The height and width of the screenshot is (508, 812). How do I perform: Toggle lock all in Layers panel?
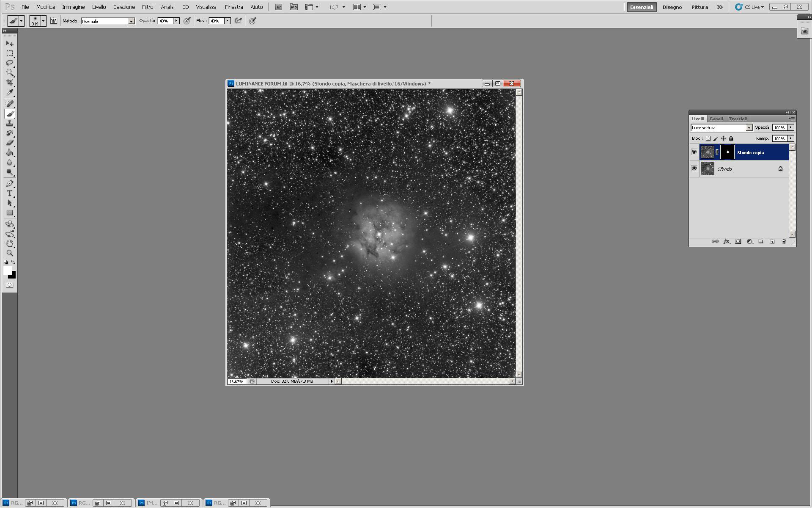(x=731, y=138)
